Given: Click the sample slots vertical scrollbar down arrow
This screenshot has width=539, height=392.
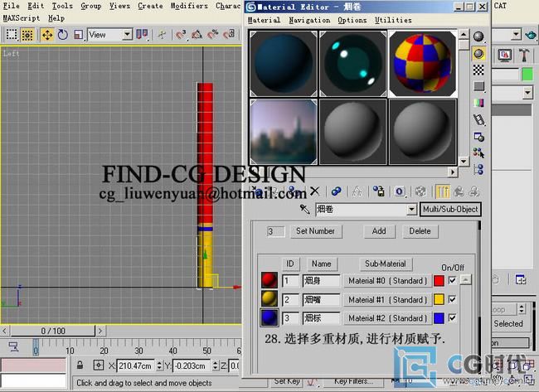Looking at the screenshot, I should click(464, 161).
